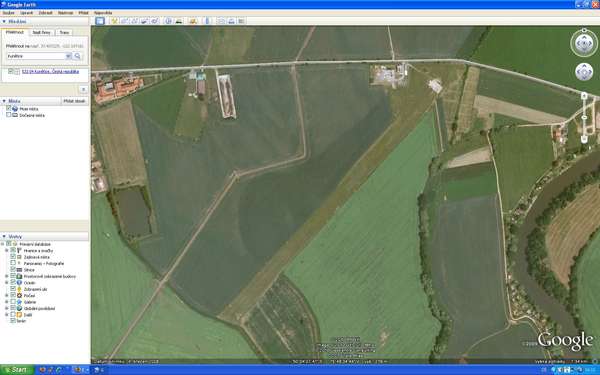600x375 pixels.
Task: Click the Windows Start button
Action: 17,370
